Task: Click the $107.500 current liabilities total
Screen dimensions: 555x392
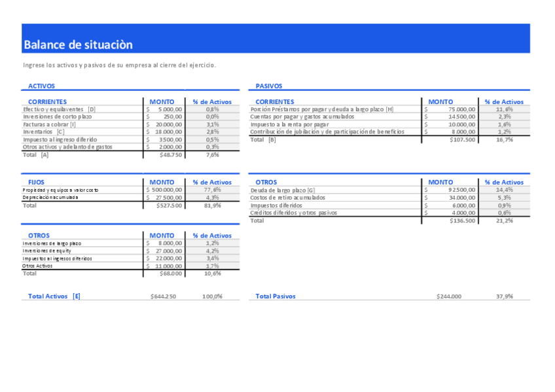Action: (x=462, y=140)
